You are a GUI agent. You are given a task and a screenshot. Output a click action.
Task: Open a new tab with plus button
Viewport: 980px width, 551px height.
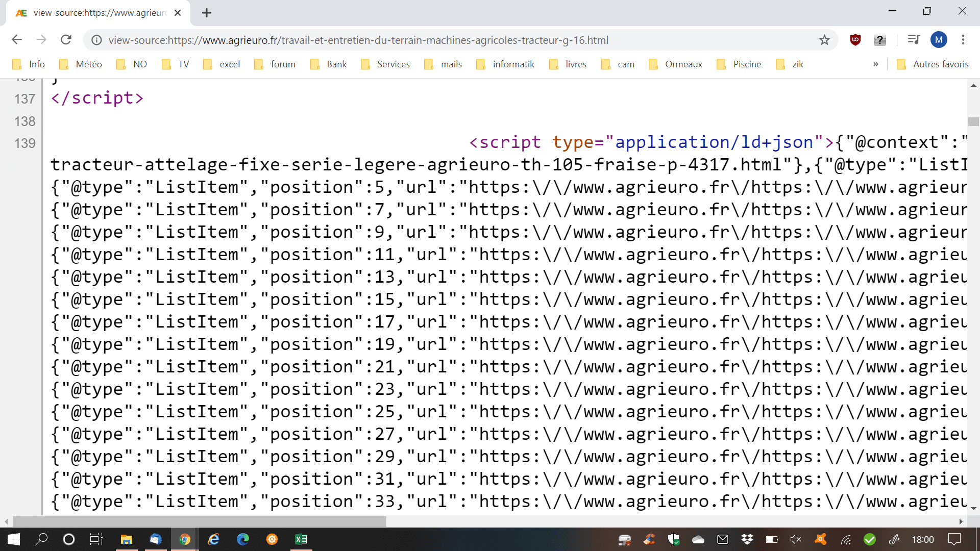point(207,13)
